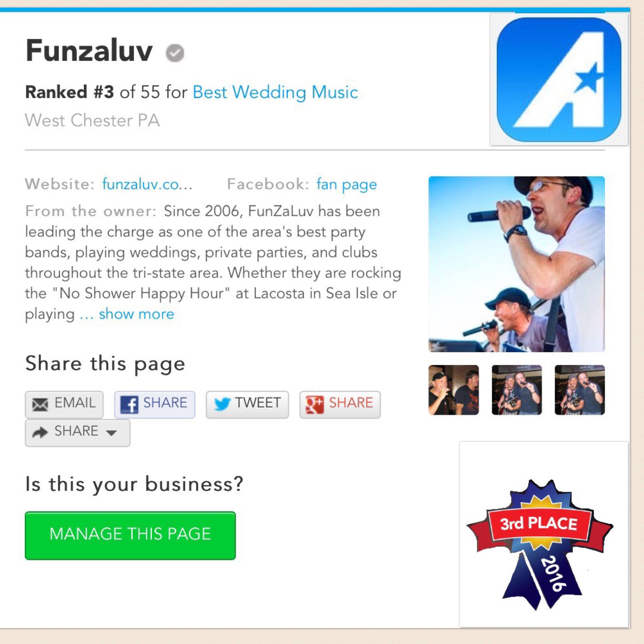Open the funzaluv.co... website link
This screenshot has height=644, width=644.
[x=147, y=184]
